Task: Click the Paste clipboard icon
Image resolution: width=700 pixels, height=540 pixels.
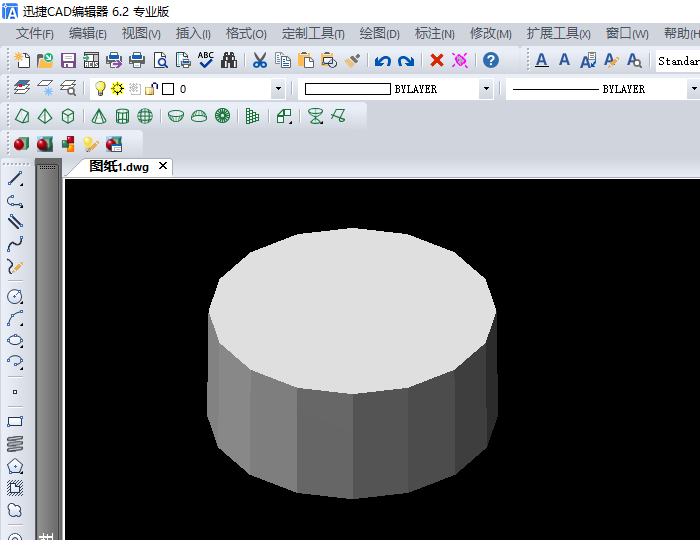Action: (x=306, y=60)
